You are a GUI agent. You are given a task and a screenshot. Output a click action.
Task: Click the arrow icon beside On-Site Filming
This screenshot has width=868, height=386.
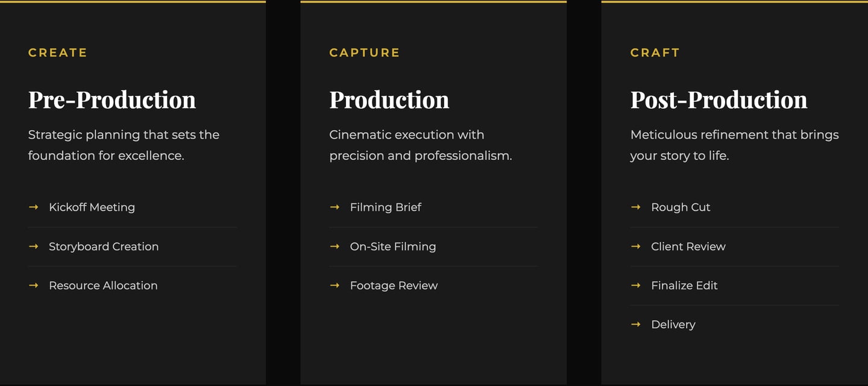pyautogui.click(x=335, y=246)
